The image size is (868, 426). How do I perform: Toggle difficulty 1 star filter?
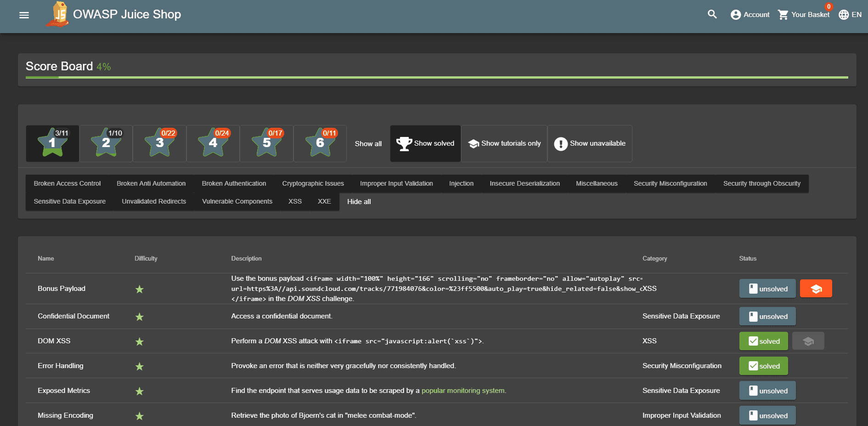(52, 143)
